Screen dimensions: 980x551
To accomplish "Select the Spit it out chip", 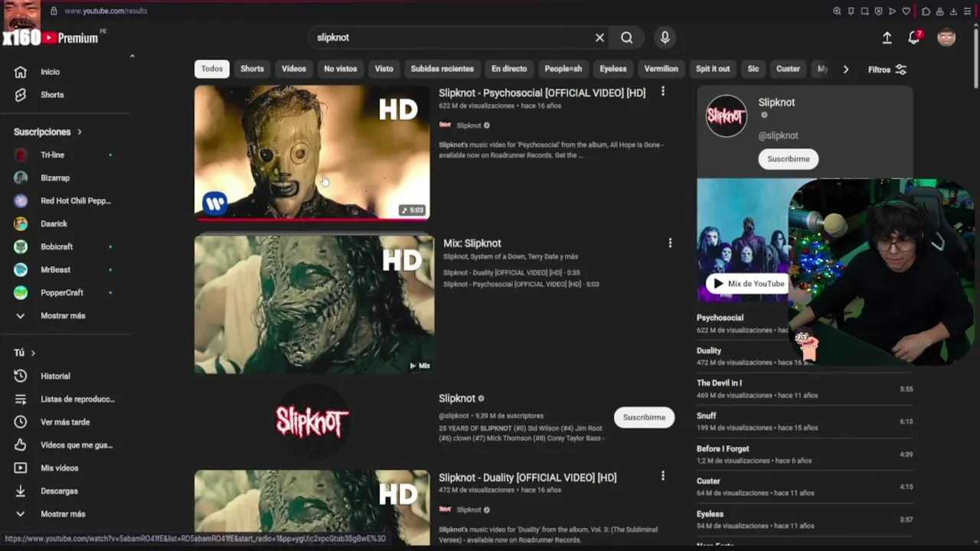I will click(x=713, y=69).
